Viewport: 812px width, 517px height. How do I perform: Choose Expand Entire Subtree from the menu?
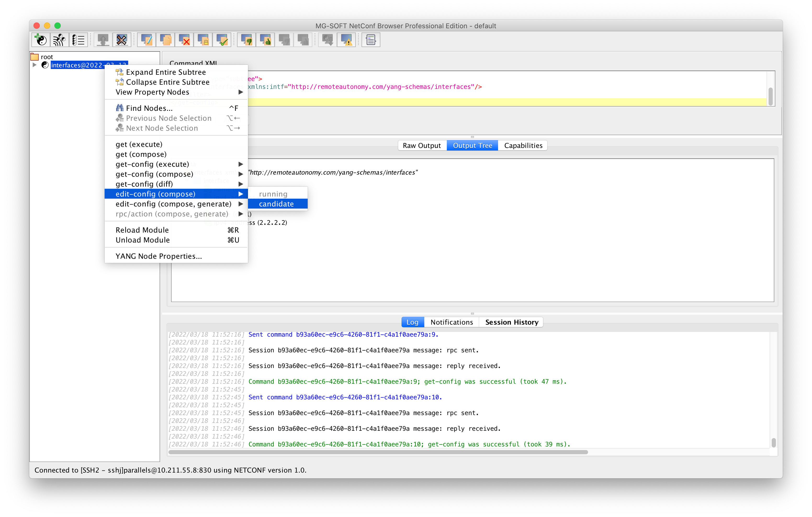pos(166,72)
